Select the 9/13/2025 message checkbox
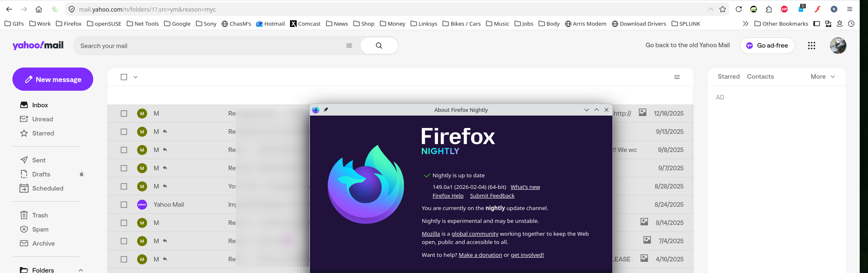Image resolution: width=868 pixels, height=273 pixels. [x=124, y=132]
